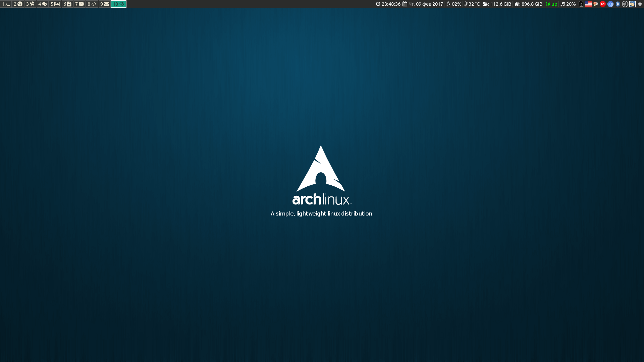644x362 pixels.
Task: Go to workspace 4 chat
Action: click(42, 4)
